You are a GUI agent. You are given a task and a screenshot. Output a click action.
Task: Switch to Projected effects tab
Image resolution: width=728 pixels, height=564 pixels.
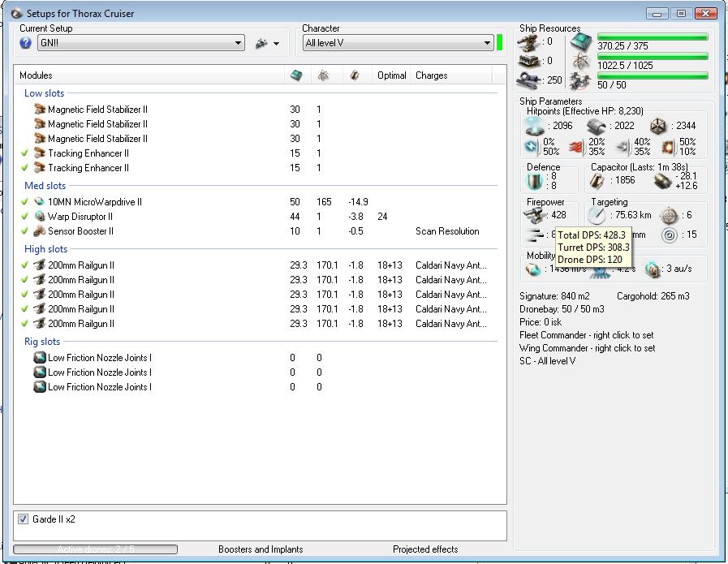425,549
